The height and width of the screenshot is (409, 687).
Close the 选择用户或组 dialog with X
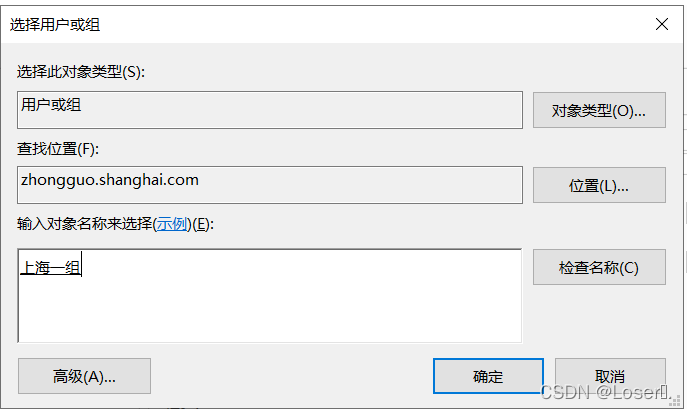coord(660,24)
